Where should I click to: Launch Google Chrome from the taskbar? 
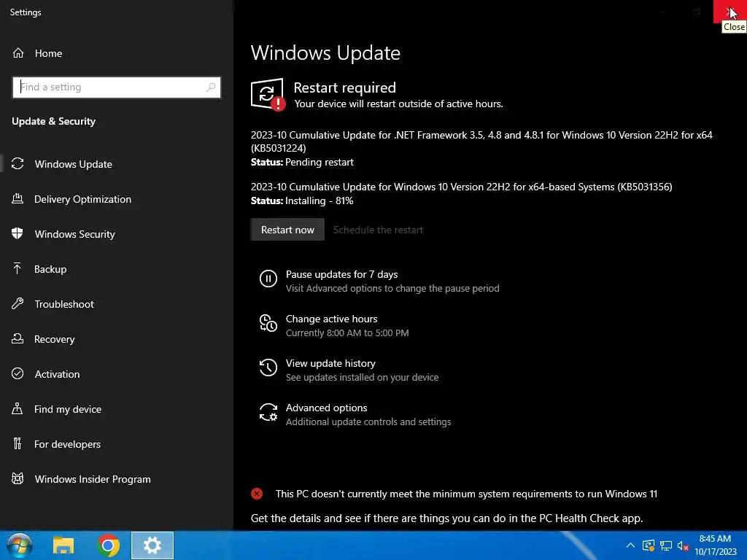click(x=108, y=545)
